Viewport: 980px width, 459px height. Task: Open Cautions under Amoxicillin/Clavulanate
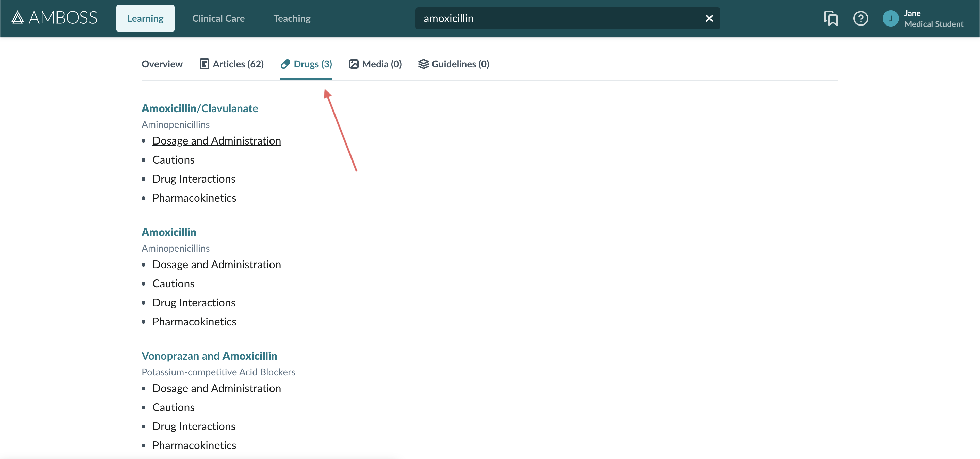[174, 159]
